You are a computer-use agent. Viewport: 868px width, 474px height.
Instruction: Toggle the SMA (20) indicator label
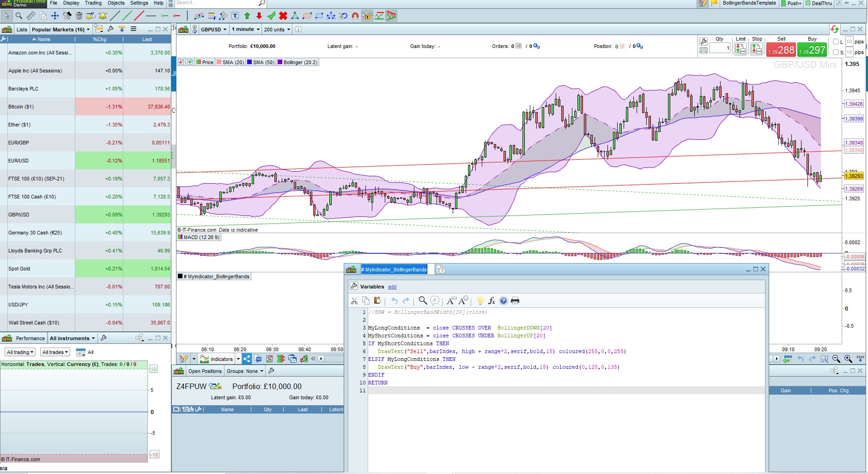point(230,62)
